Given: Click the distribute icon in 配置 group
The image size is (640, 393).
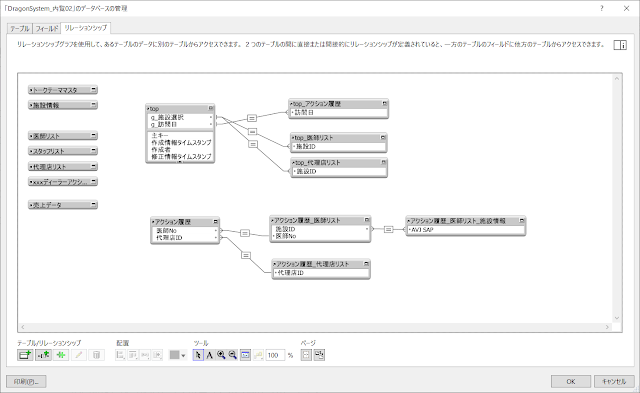Looking at the screenshot, I should pyautogui.click(x=133, y=355).
